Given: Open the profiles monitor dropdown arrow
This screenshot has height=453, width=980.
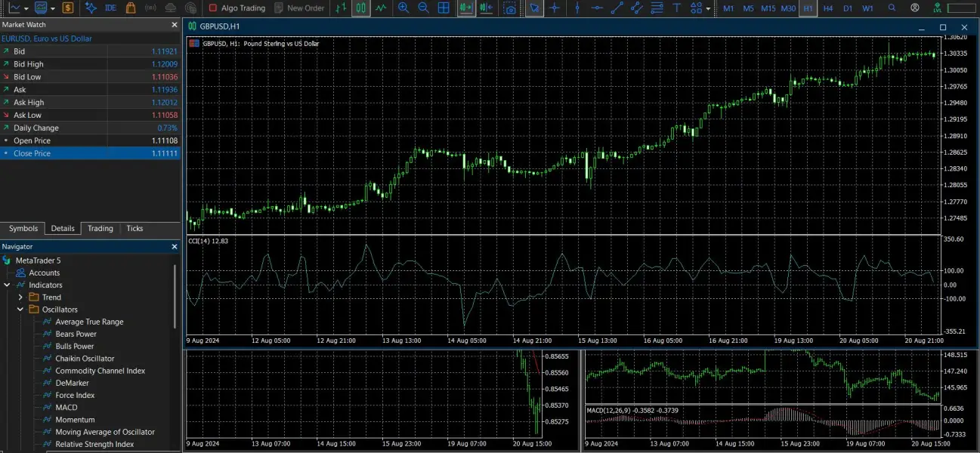Looking at the screenshot, I should [52, 8].
